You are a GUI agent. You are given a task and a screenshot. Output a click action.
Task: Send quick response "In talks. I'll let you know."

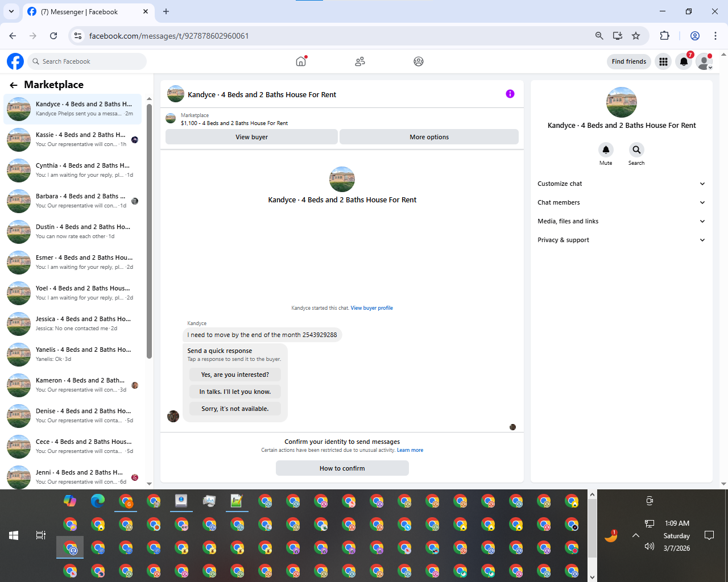click(235, 392)
